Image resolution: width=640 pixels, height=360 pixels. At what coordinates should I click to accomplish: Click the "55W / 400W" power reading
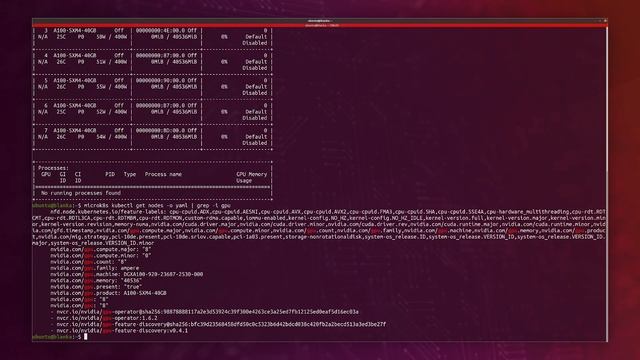[x=111, y=87]
